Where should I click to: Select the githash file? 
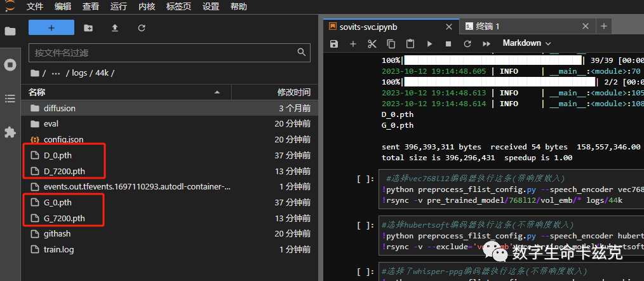[170, 234]
